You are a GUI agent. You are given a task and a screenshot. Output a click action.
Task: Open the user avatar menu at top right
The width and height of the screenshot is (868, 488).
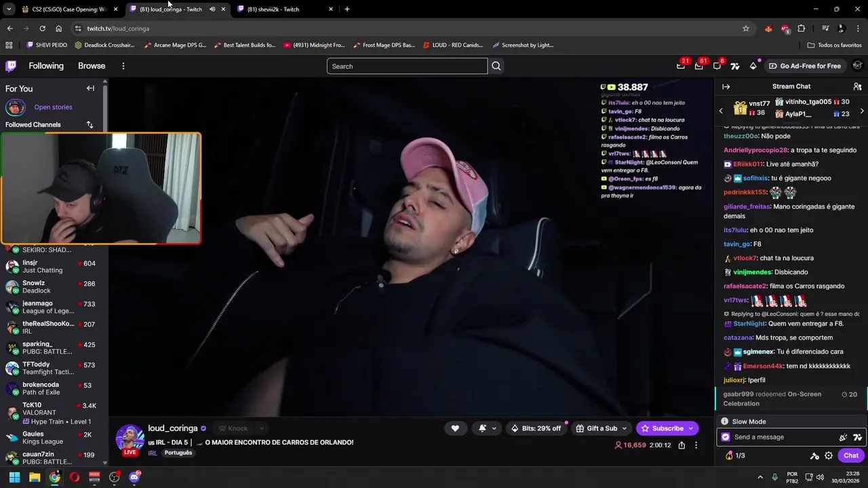click(x=857, y=66)
